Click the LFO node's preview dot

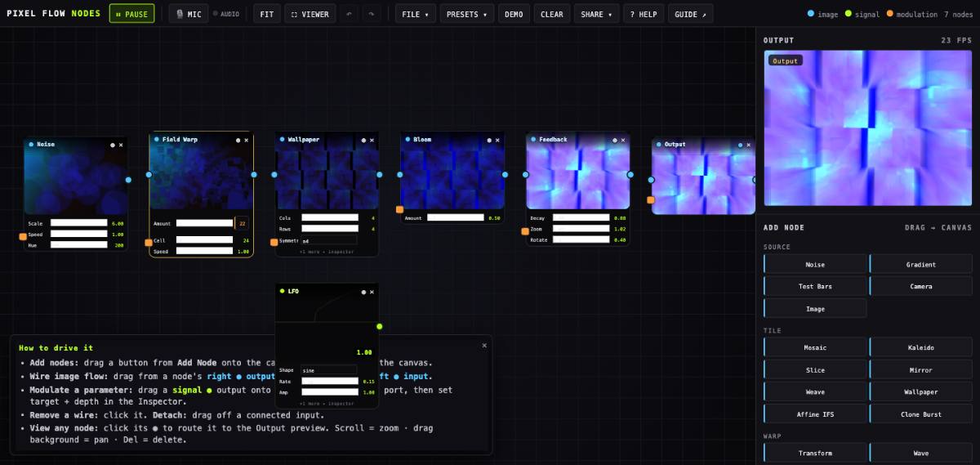[x=364, y=292]
